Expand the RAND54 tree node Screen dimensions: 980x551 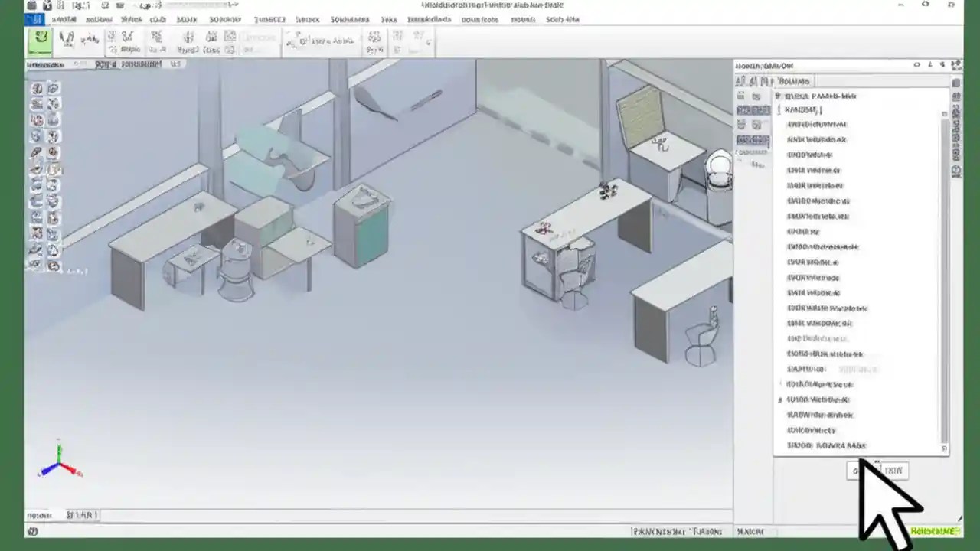779,109
